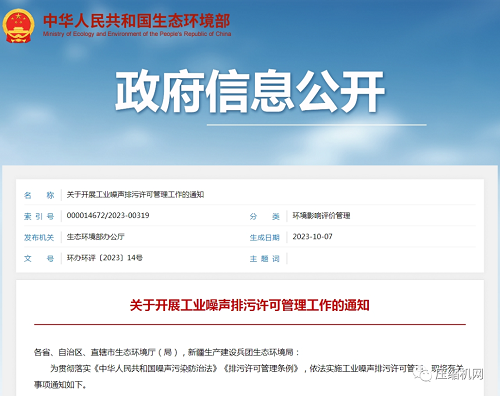Screen dimensions: 500x396
Task: Click the English ministry name subtitle
Action: pyautogui.click(x=137, y=34)
